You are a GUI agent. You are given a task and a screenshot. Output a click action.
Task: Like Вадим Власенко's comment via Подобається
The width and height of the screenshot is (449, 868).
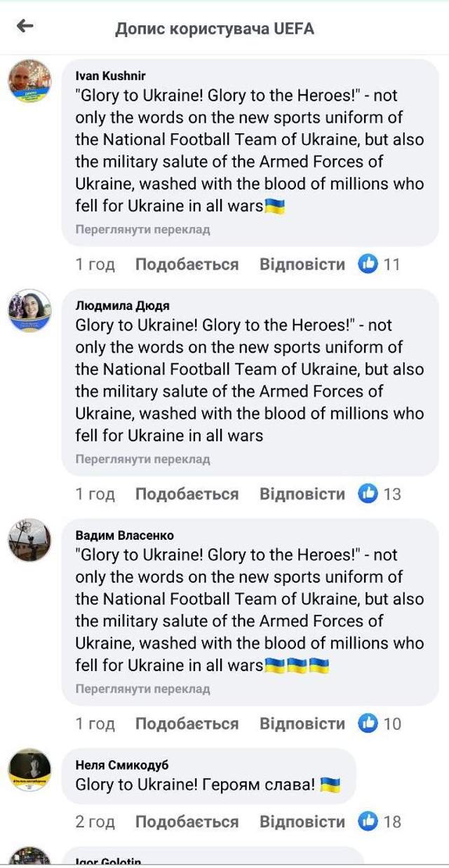187,724
